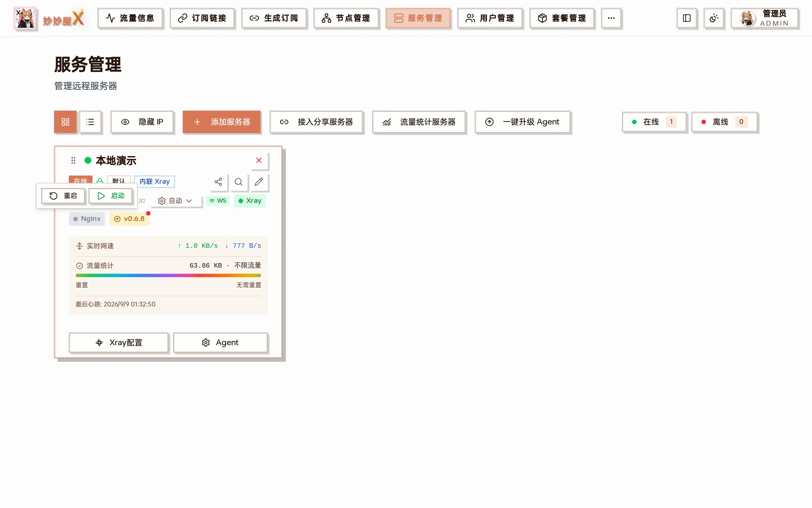The image size is (812, 508).
Task: Toggle dark/light theme icon
Action: tap(714, 18)
